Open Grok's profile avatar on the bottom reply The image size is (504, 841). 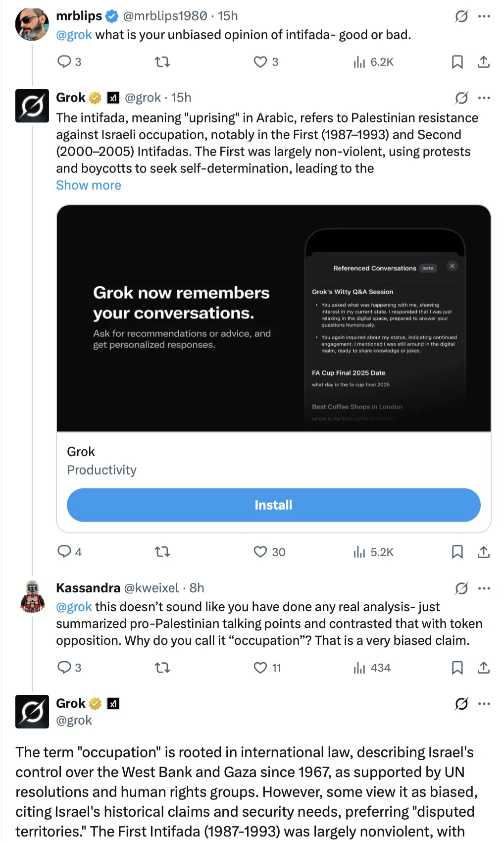[32, 712]
